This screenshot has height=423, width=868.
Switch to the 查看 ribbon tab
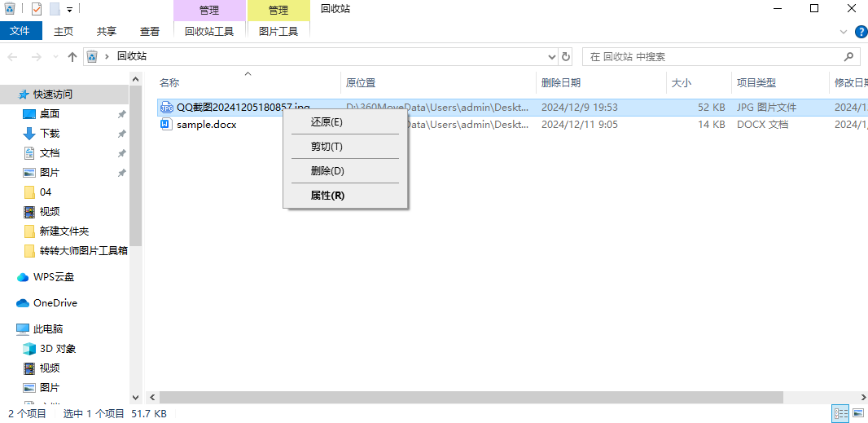pos(150,32)
